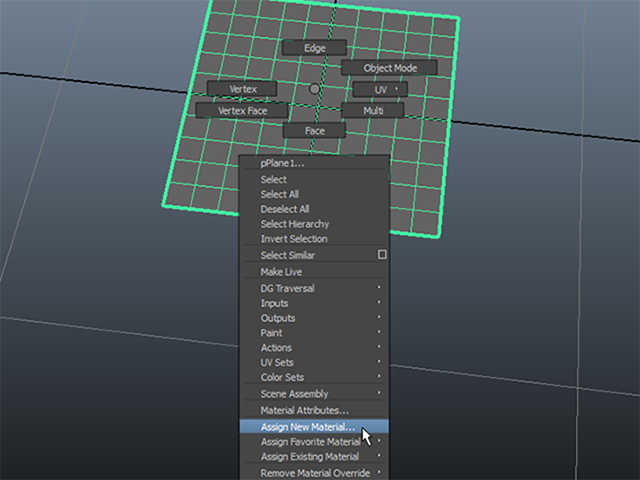Open Remove Material Override submenu
This screenshot has height=480, width=640.
[x=314, y=473]
